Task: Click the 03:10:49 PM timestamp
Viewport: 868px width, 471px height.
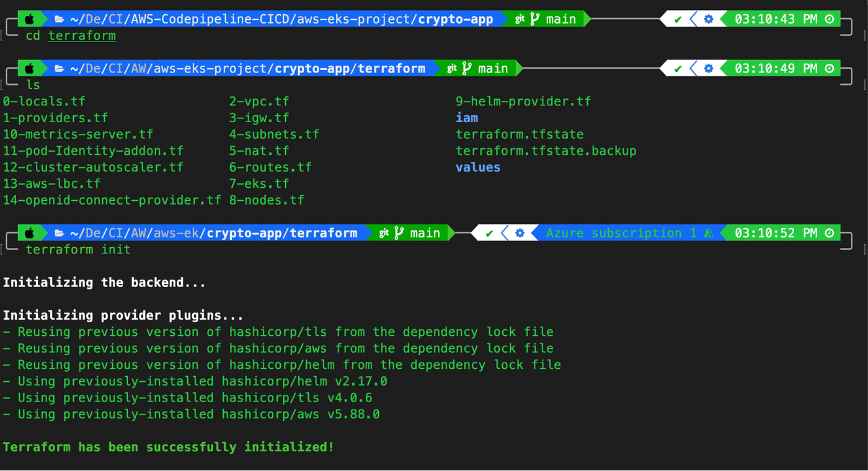Action: (x=776, y=69)
